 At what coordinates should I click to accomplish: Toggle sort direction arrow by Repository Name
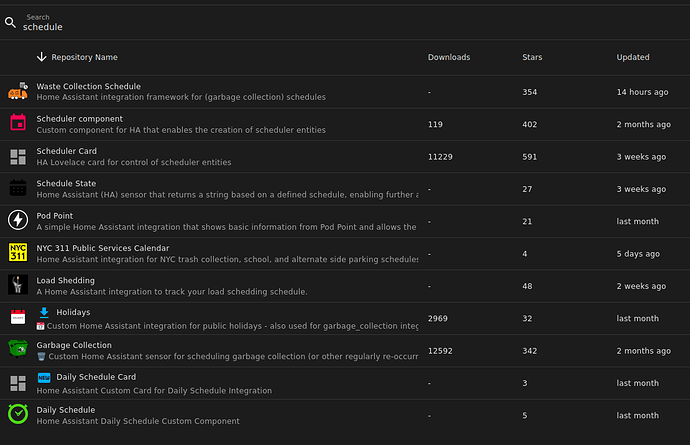coord(41,57)
